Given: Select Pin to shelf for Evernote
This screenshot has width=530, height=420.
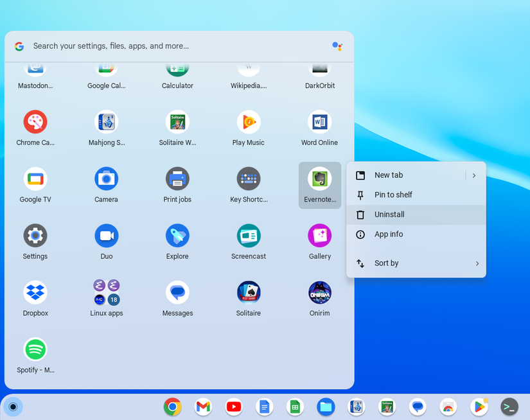Looking at the screenshot, I should click(x=416, y=195).
